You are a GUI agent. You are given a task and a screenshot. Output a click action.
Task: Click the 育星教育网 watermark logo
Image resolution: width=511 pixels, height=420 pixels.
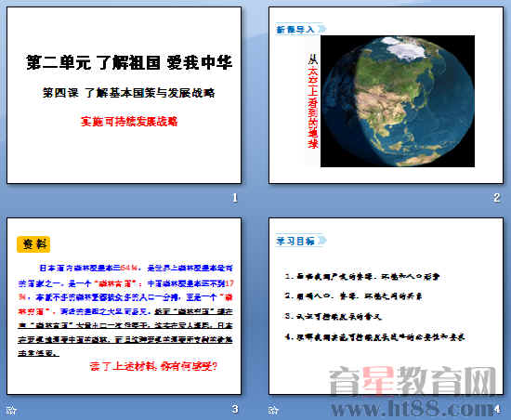coord(413,381)
